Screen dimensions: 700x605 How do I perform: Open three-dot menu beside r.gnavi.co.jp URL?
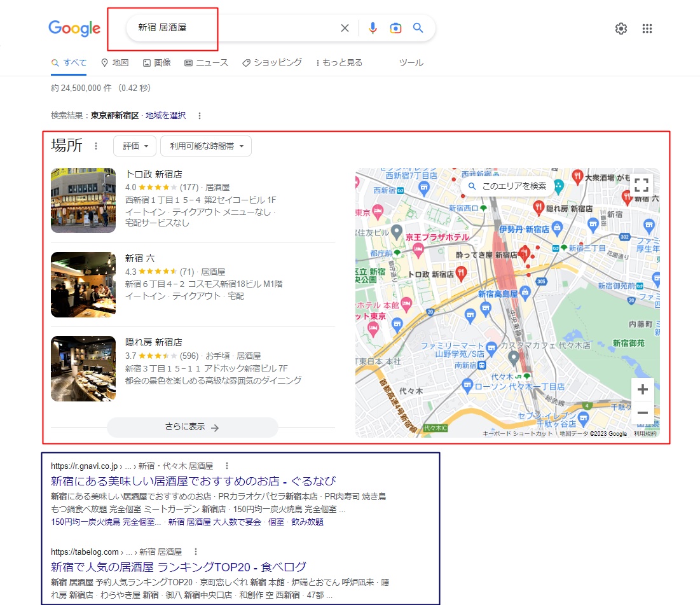point(227,466)
